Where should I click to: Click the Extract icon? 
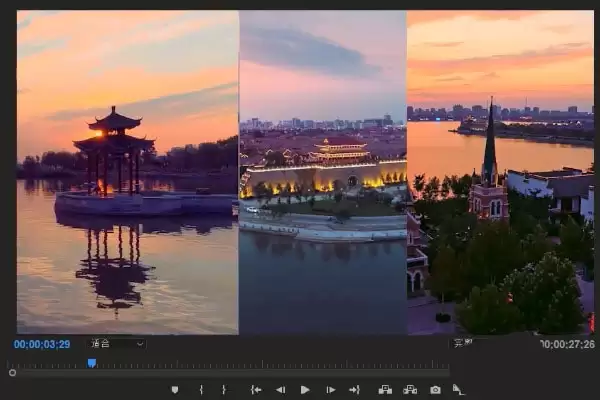(410, 390)
